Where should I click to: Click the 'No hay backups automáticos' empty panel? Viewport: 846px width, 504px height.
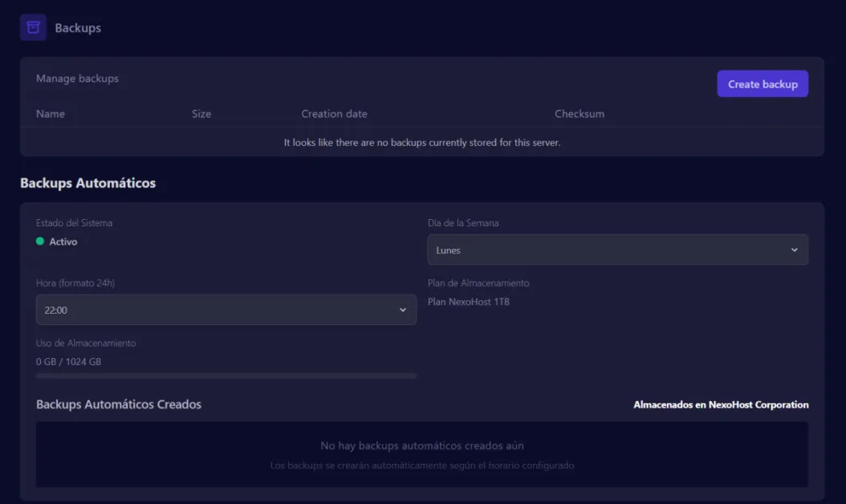pos(422,454)
